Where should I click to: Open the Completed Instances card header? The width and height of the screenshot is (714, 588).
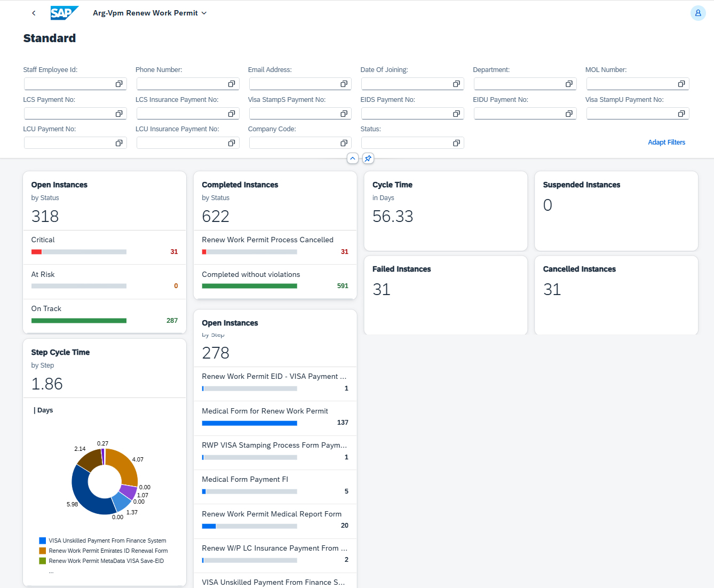[x=240, y=185]
